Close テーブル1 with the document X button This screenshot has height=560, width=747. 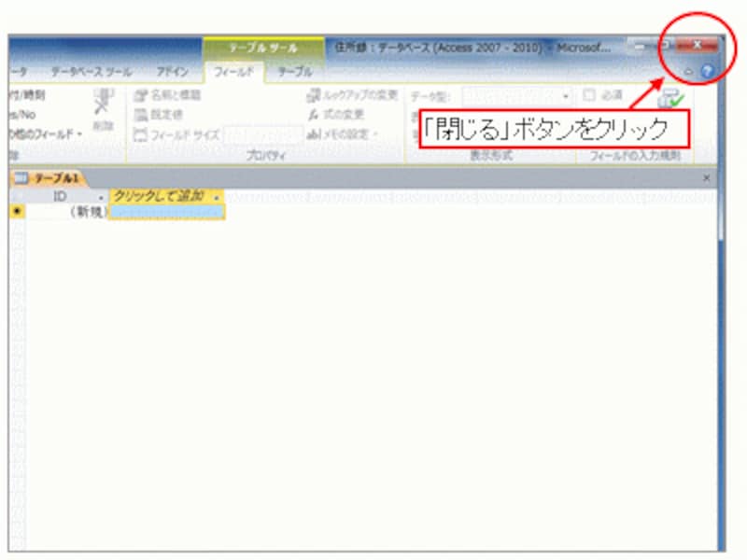coord(707,177)
